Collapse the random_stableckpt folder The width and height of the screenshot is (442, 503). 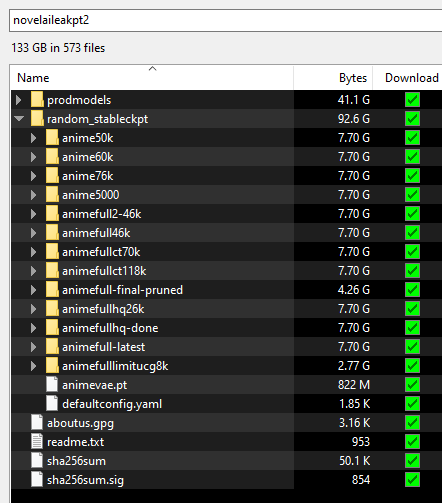click(19, 119)
